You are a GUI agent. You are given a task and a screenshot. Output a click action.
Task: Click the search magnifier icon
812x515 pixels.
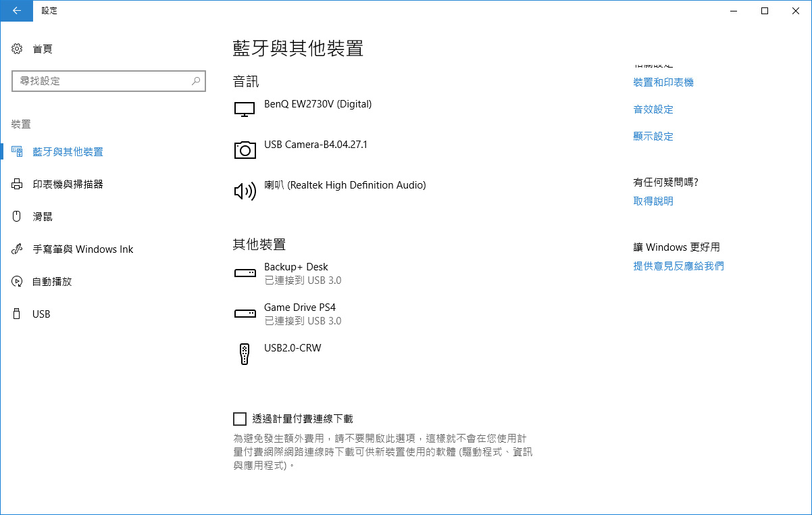(196, 81)
